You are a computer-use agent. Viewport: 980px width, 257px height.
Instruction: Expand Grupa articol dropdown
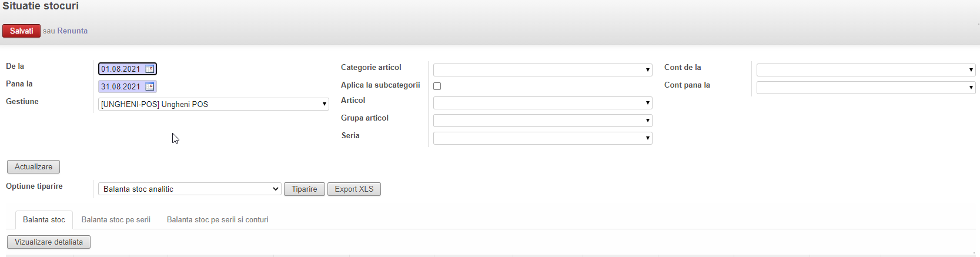(542, 121)
